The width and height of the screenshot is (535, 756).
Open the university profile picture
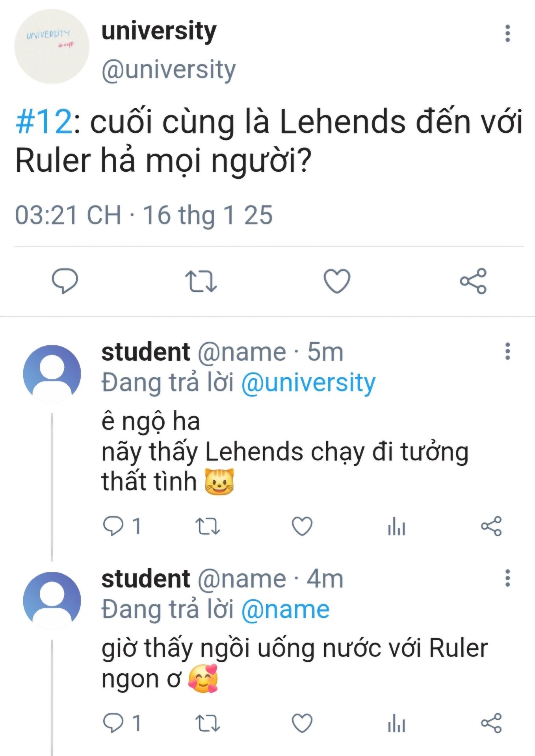tap(52, 46)
